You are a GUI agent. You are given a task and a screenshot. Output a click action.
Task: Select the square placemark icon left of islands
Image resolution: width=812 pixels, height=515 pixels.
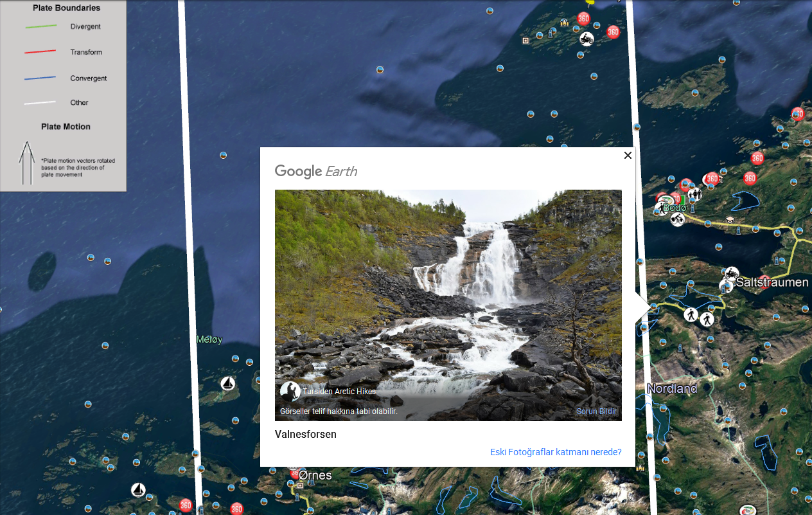525,40
